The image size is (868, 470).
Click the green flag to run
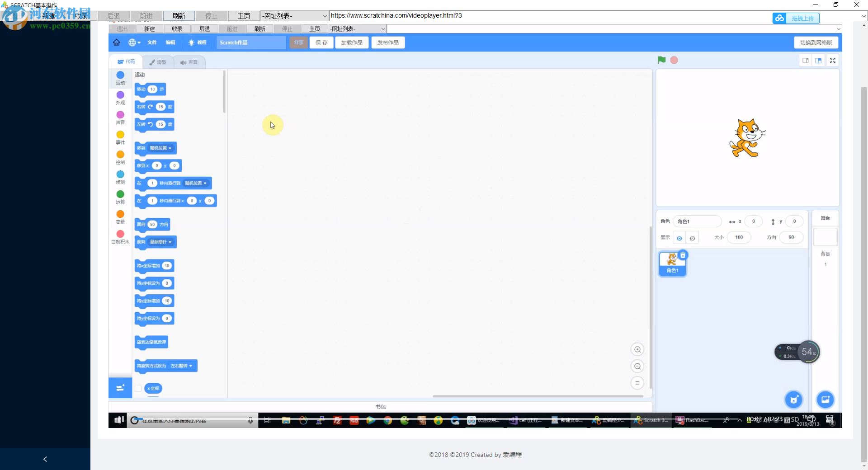click(x=662, y=60)
